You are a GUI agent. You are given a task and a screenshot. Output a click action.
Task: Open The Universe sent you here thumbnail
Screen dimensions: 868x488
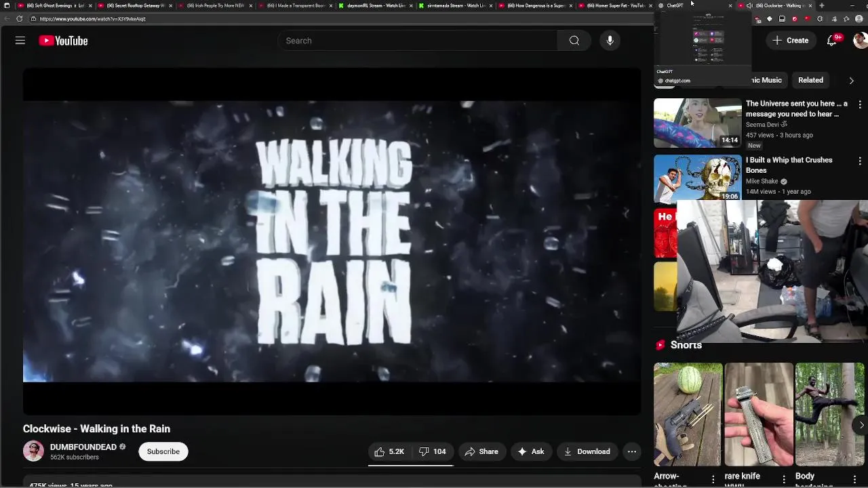(698, 123)
